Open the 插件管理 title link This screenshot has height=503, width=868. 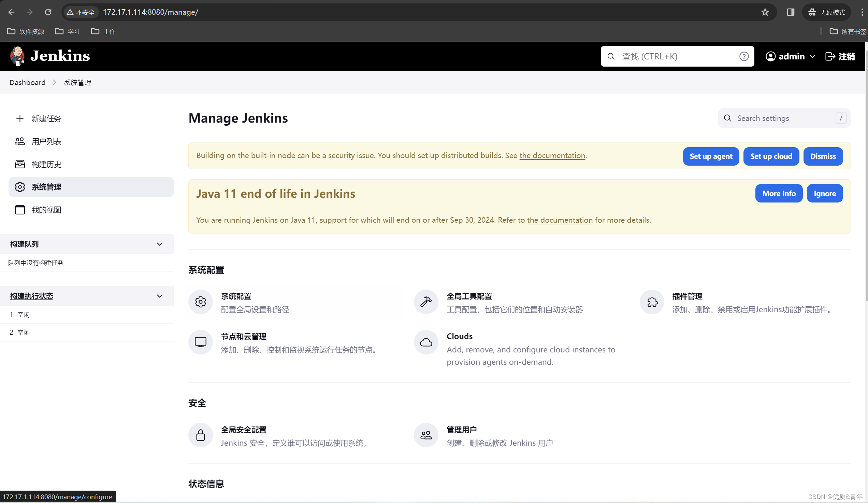click(x=687, y=296)
